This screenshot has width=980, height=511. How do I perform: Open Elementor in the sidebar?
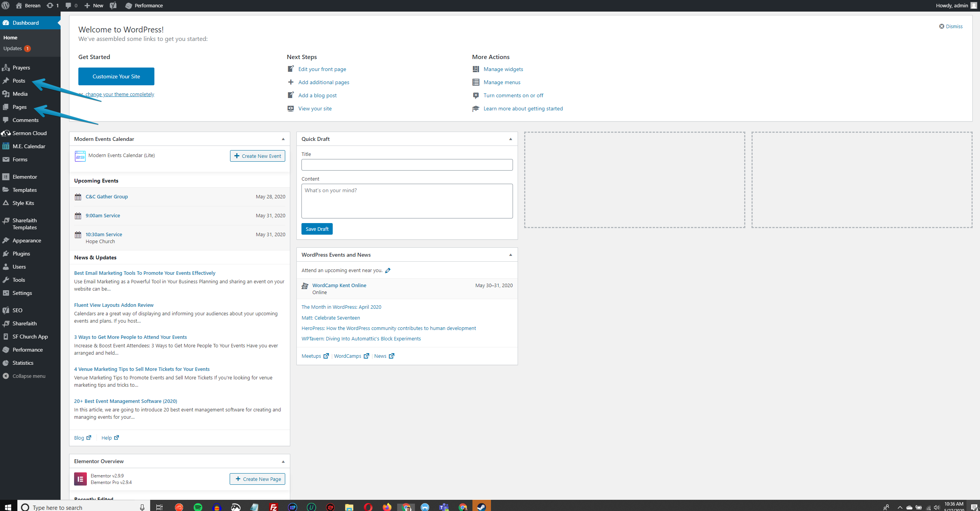click(x=25, y=177)
